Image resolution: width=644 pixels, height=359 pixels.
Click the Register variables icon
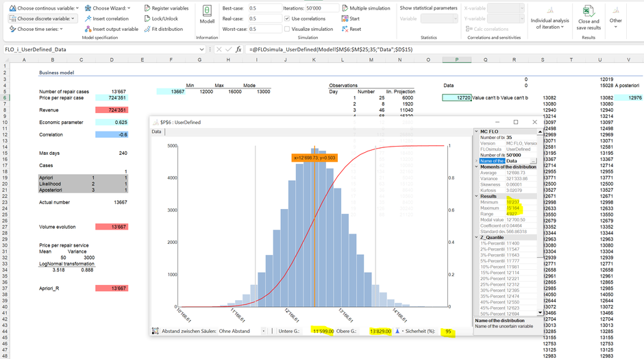pyautogui.click(x=147, y=8)
